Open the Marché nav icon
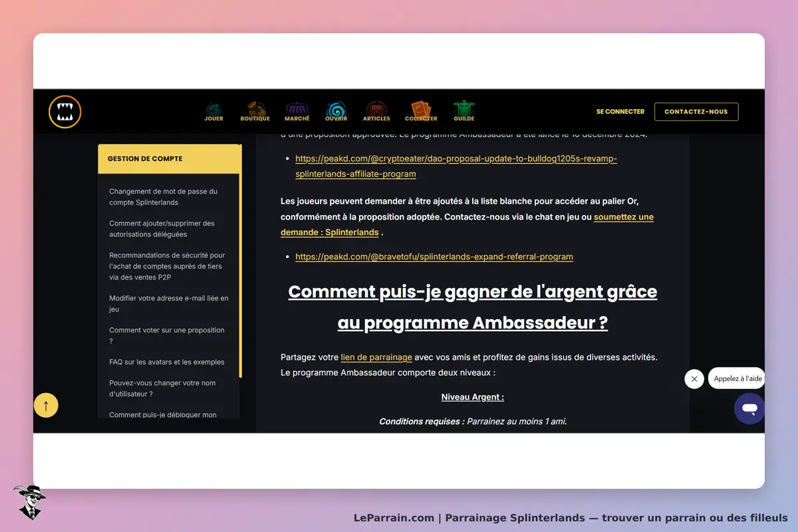 pos(297,112)
